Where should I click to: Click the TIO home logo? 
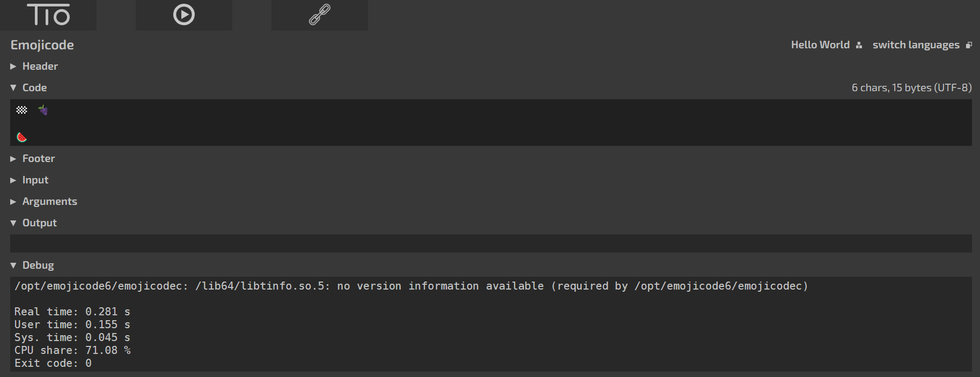[48, 15]
